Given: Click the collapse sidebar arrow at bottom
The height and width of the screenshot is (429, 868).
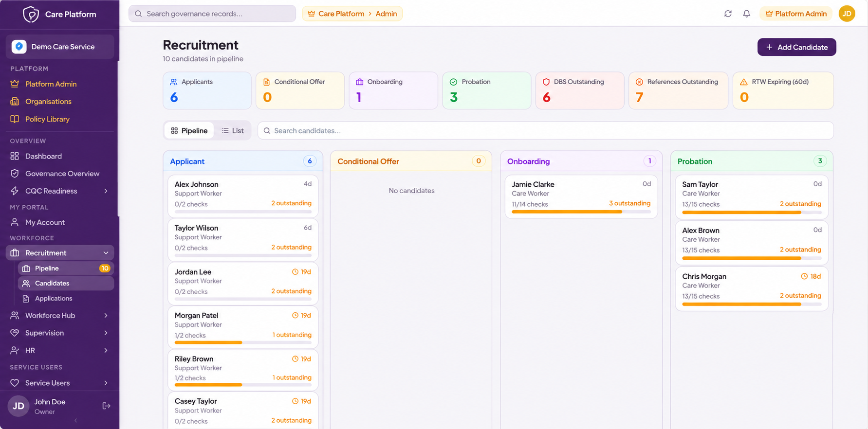Looking at the screenshot, I should click(75, 420).
